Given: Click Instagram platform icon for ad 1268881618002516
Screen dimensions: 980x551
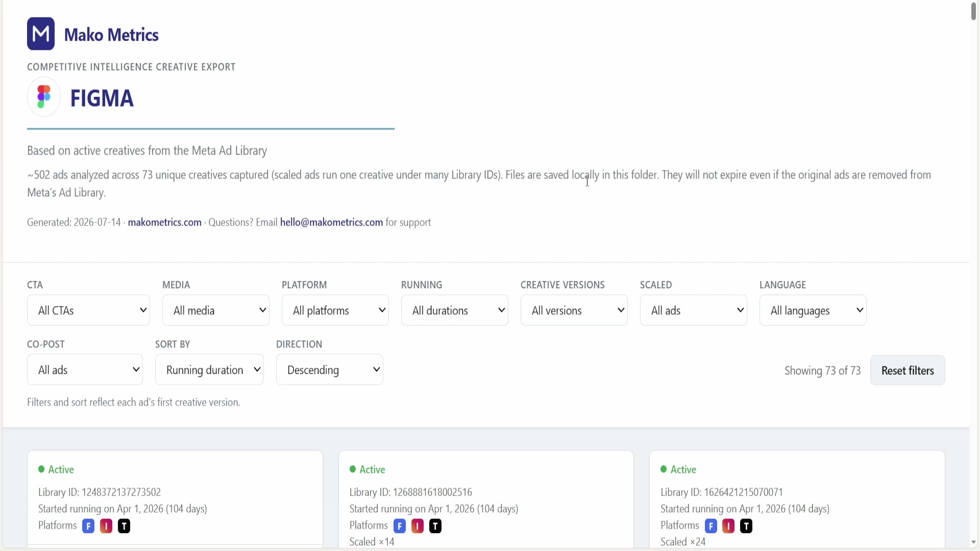Looking at the screenshot, I should 418,526.
